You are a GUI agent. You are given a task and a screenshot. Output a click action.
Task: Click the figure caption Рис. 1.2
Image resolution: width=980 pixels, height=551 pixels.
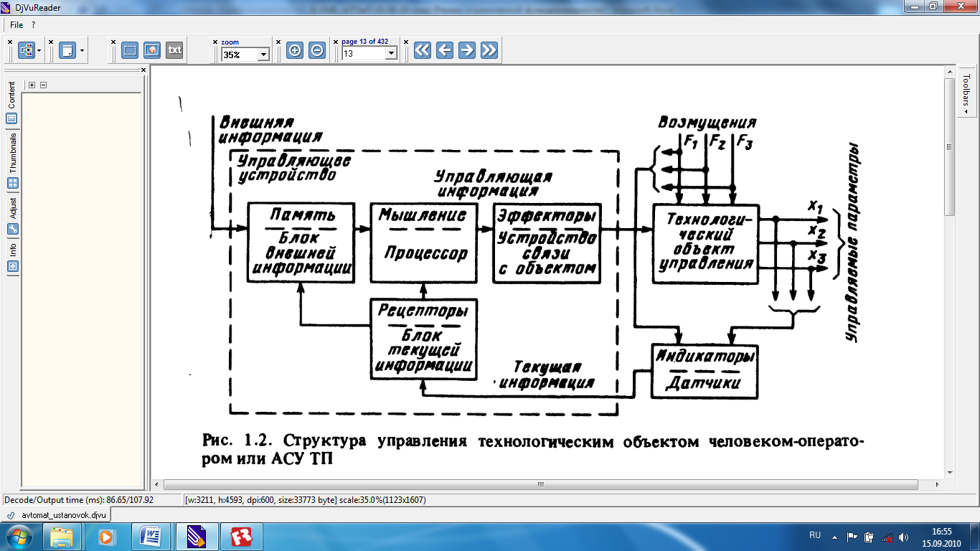coord(534,450)
